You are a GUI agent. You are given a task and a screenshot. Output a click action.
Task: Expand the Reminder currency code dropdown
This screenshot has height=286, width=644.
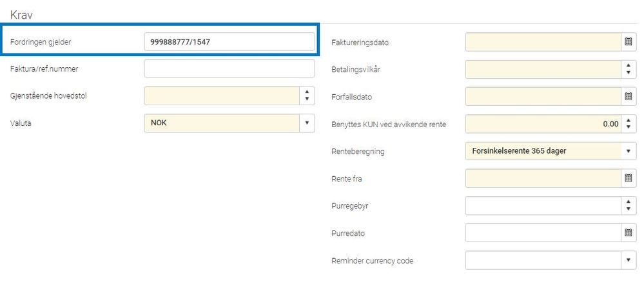pyautogui.click(x=628, y=260)
